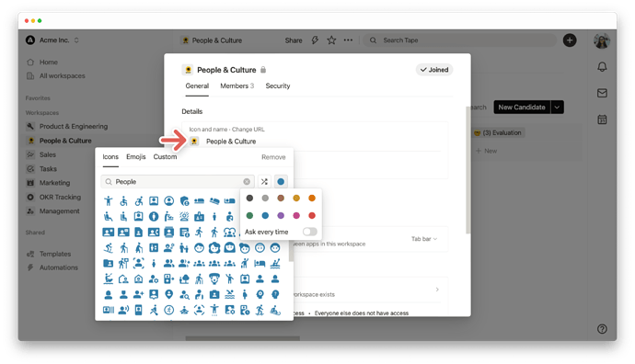This screenshot has height=364, width=635.
Task: Click the lightning bolt automations icon in header
Action: 315,40
